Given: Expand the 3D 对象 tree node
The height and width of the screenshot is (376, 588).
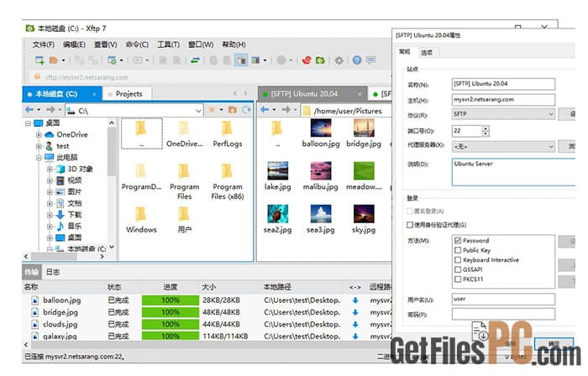Looking at the screenshot, I should pos(50,170).
